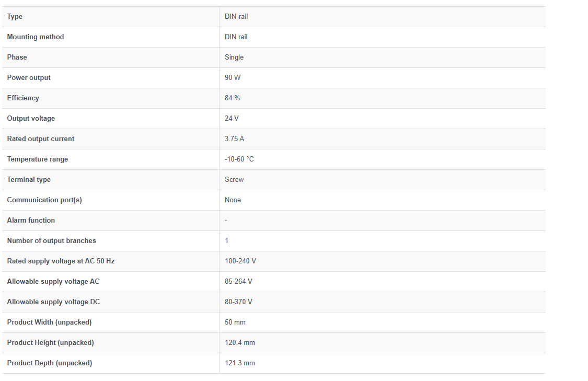The image size is (588, 381).
Task: Click the Product Depth 121.3 mm value
Action: pos(239,363)
